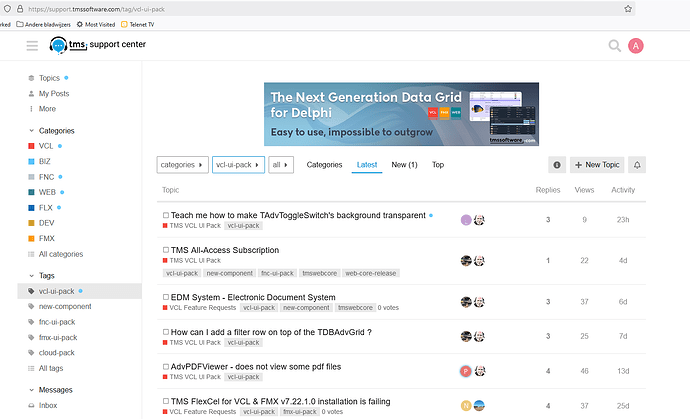Open the user avatar A menu

(x=635, y=46)
